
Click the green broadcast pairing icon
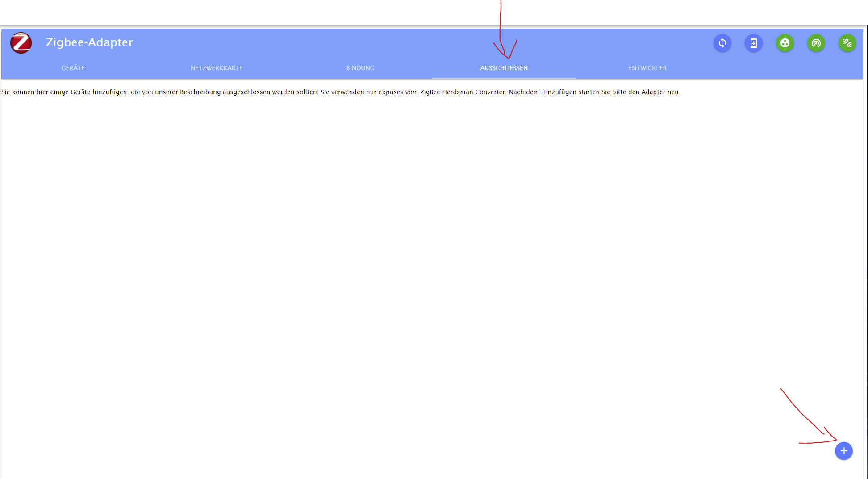(816, 43)
